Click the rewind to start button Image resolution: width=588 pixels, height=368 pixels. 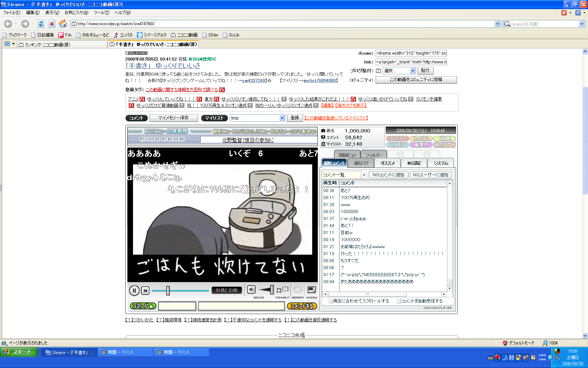[x=145, y=291]
